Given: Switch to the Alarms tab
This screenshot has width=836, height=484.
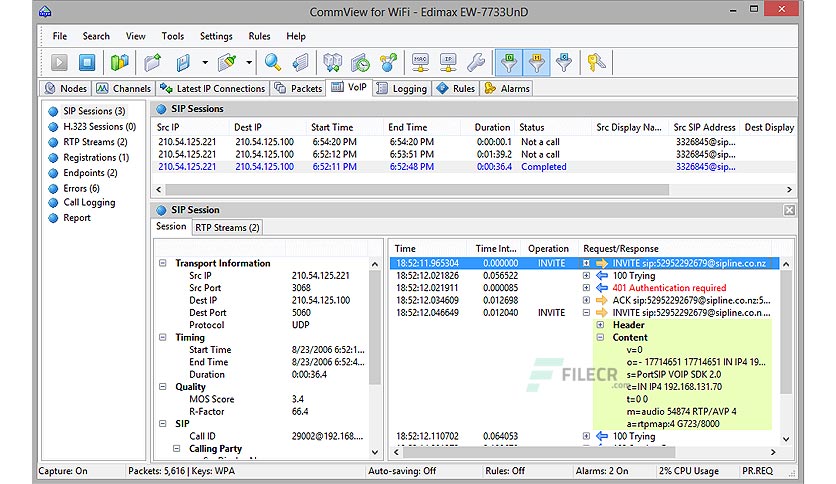Looking at the screenshot, I should tap(507, 88).
